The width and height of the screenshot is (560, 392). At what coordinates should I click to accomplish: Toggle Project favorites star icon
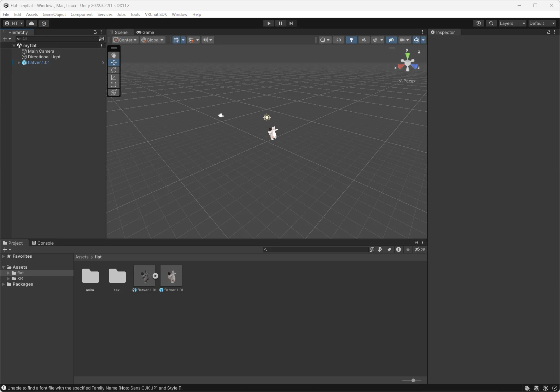tap(408, 250)
